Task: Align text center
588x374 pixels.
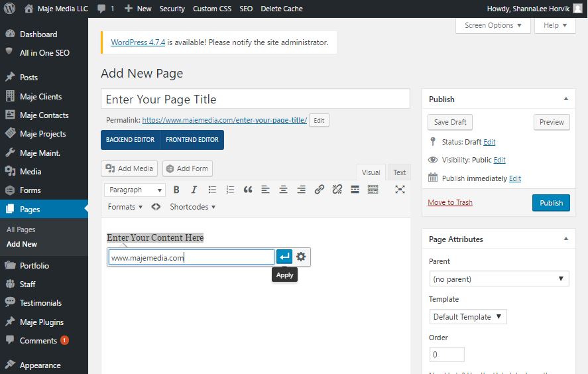Action: tap(284, 190)
